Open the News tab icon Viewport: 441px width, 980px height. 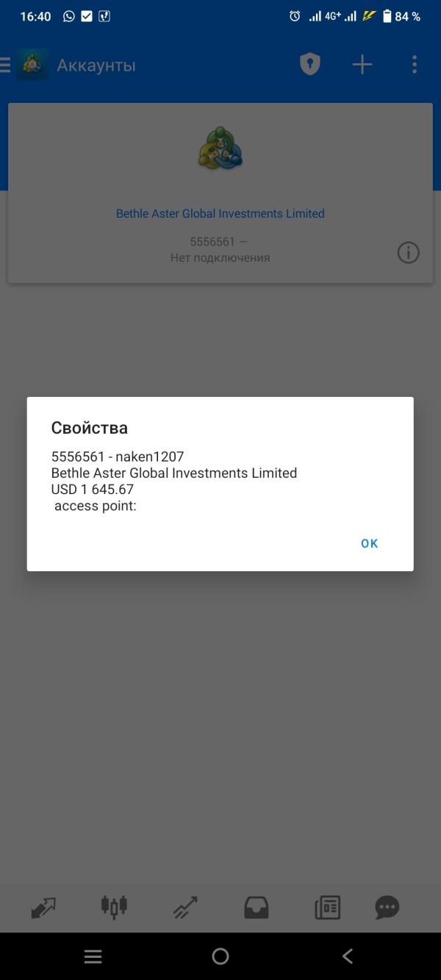tap(328, 907)
